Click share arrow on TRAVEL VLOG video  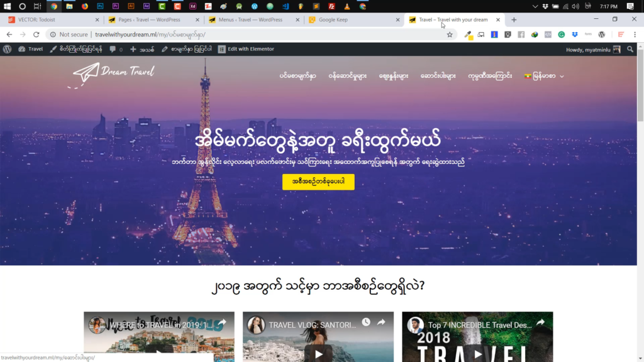(x=381, y=322)
